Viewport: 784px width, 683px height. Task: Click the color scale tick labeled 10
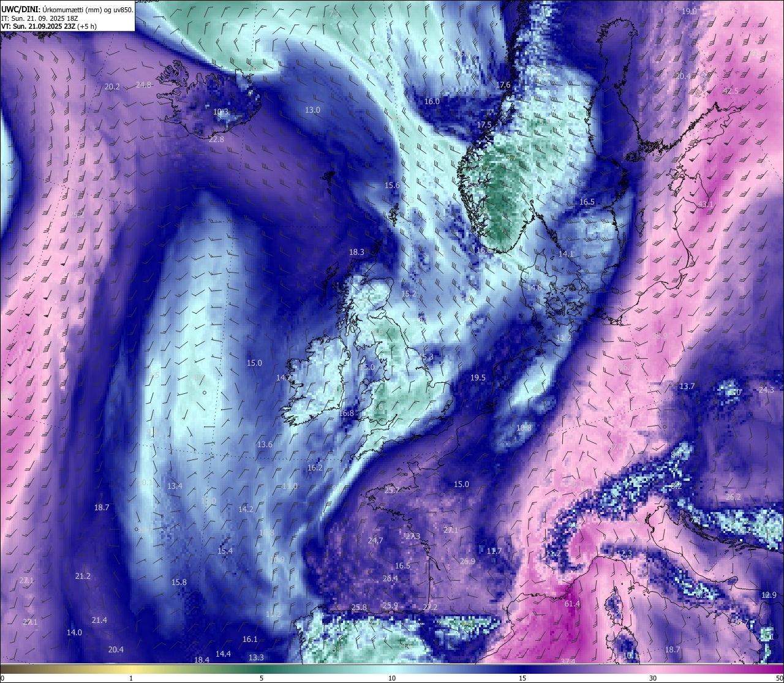pos(392,678)
